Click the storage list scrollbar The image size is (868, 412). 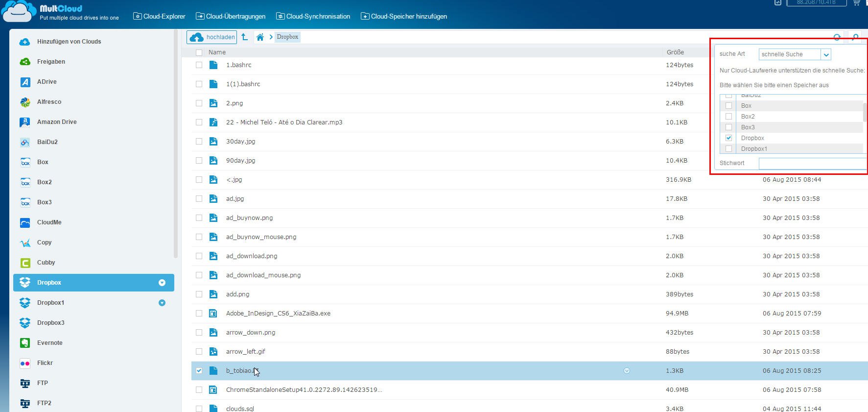pos(865,113)
